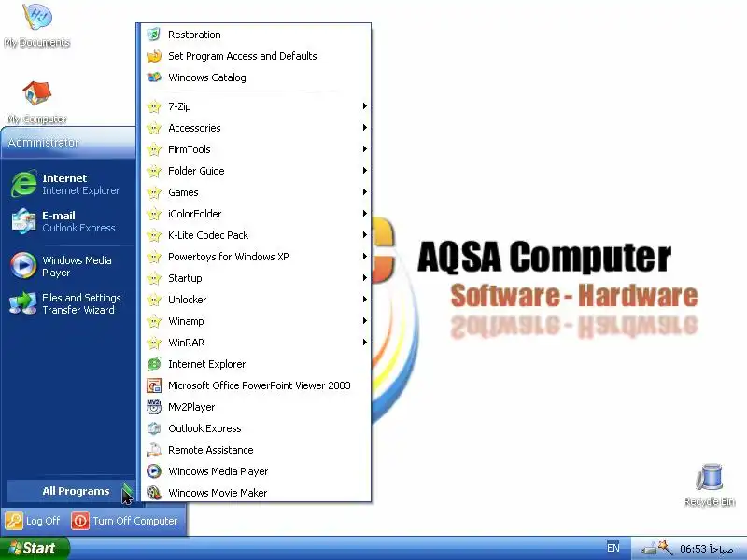Click the Windows Media Player icon in programs list
The width and height of the screenshot is (747, 560).
coord(154,471)
